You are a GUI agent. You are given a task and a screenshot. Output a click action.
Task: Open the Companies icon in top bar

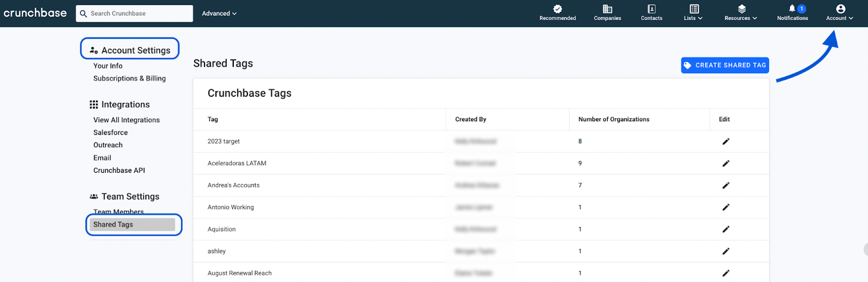click(x=608, y=9)
